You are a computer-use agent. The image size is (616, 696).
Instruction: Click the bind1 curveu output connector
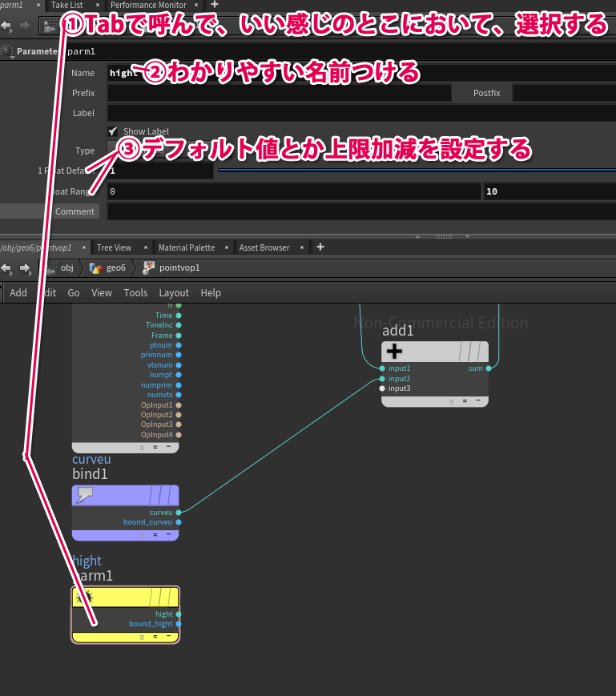(x=179, y=513)
